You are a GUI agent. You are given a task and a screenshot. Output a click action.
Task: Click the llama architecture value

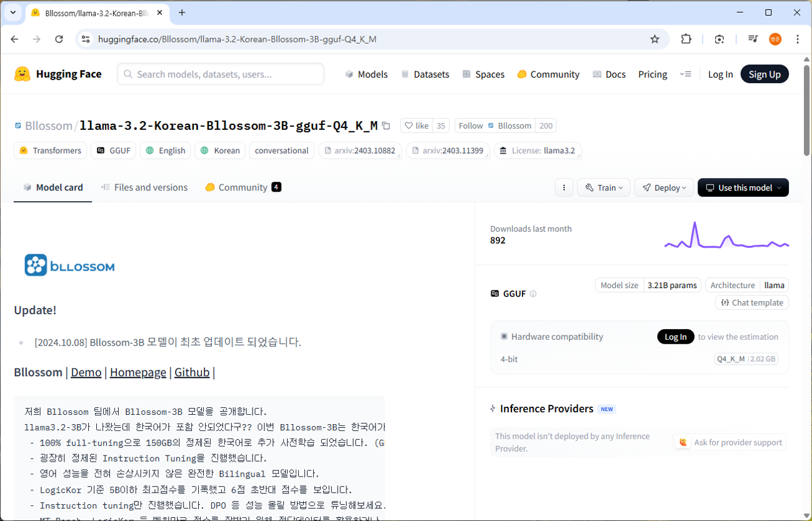click(x=774, y=285)
